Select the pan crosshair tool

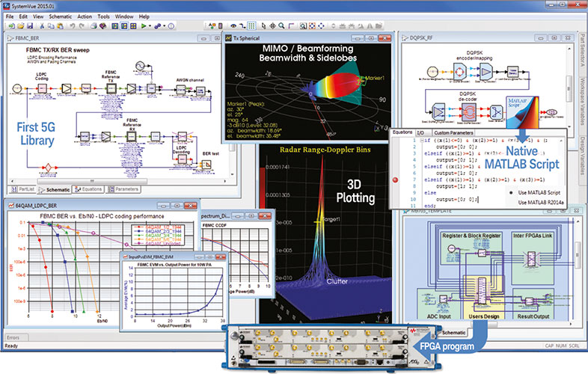click(x=272, y=26)
